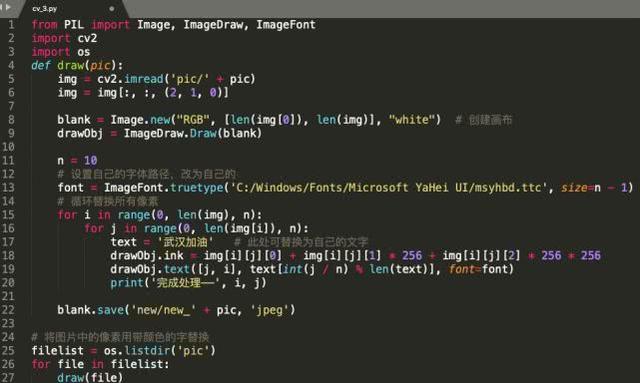Click 'draw(file)' call on line 27

click(x=90, y=378)
